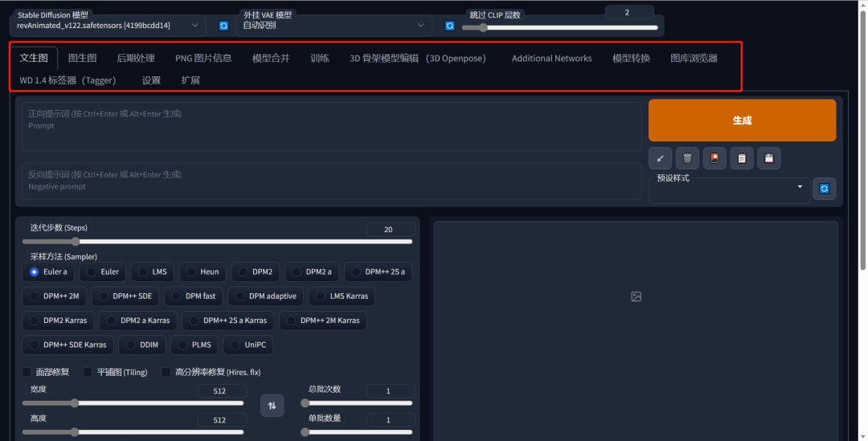
Task: Choose the DPM fast sampler
Action: 194,296
